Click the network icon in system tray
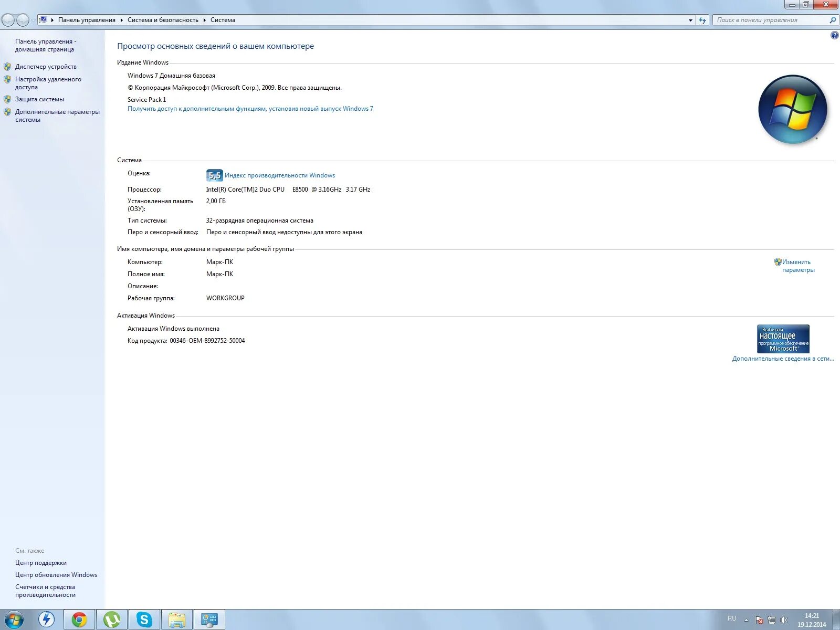Screen dimensions: 840x630 point(771,620)
